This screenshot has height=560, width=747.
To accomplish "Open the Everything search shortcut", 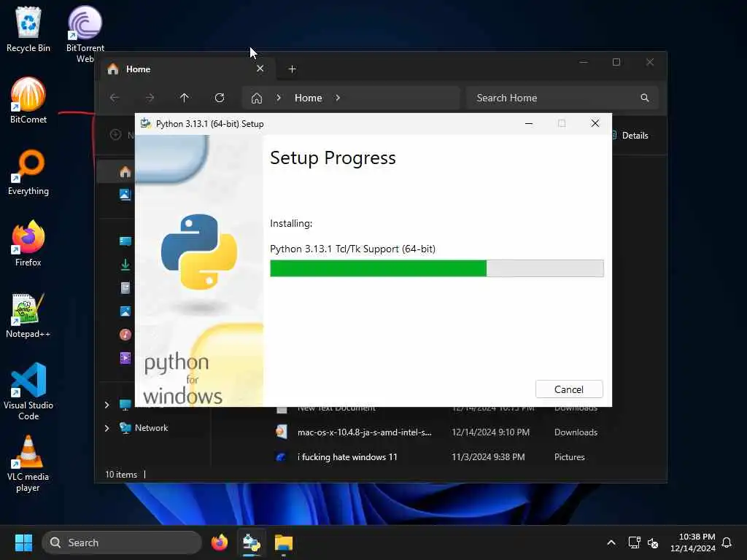I will (28, 172).
